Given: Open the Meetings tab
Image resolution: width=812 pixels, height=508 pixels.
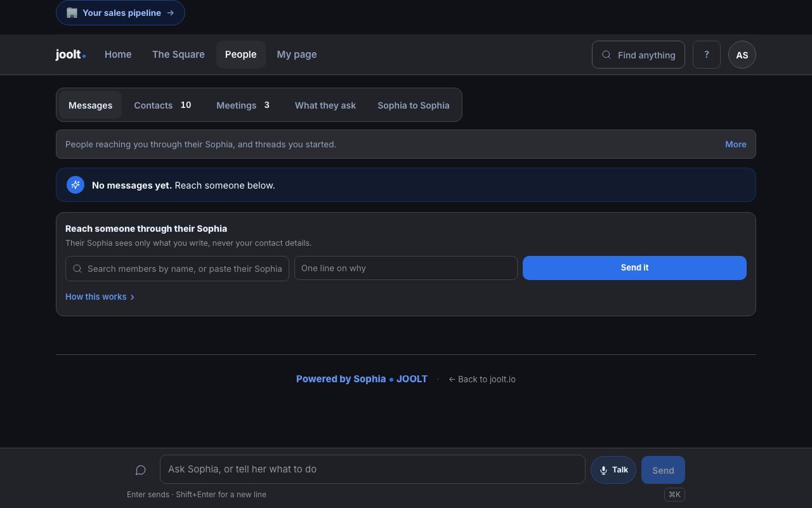Looking at the screenshot, I should 243,105.
